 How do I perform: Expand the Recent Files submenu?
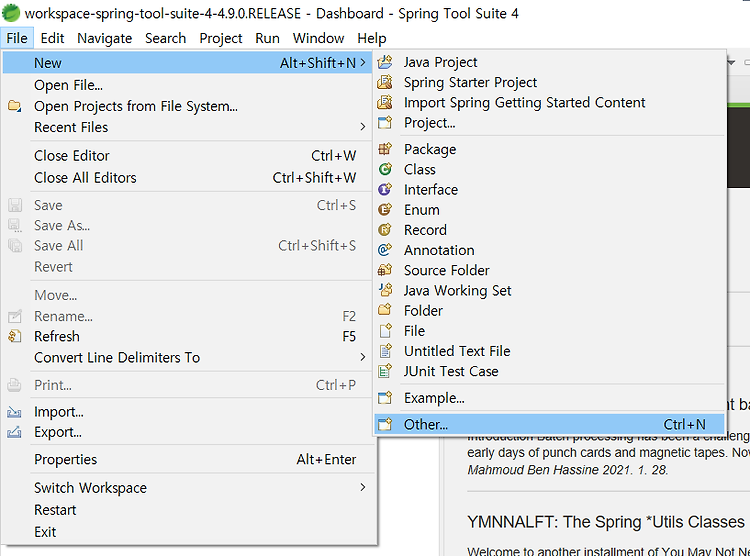click(363, 127)
